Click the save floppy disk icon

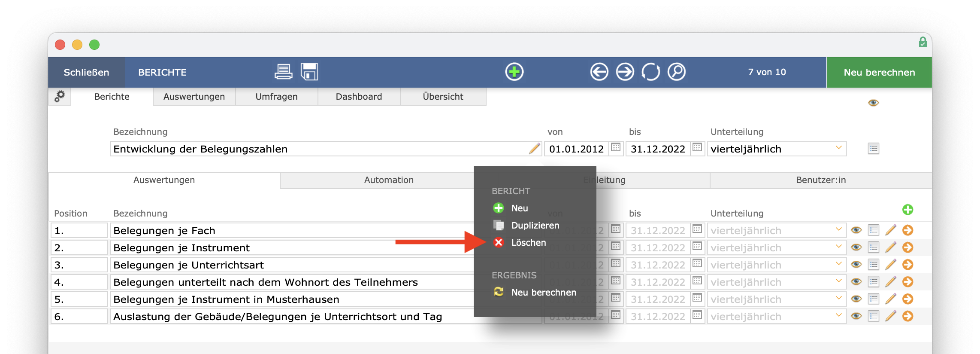click(x=309, y=72)
